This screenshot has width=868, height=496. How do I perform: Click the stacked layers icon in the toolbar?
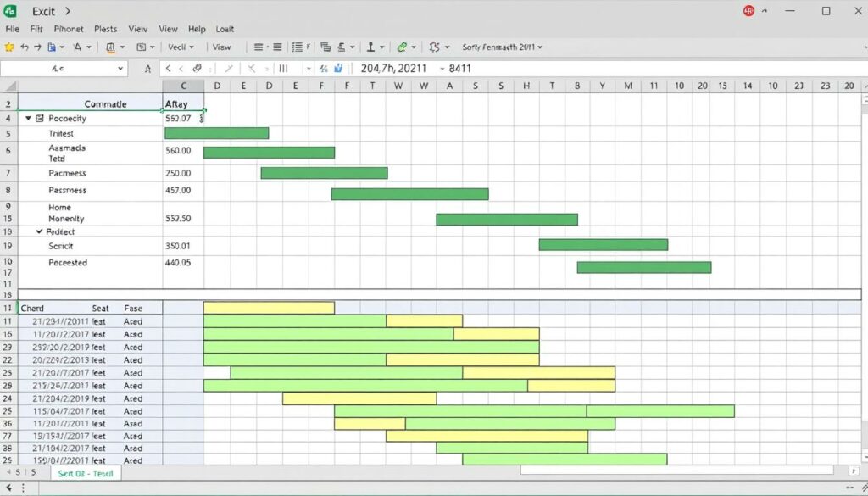[325, 47]
